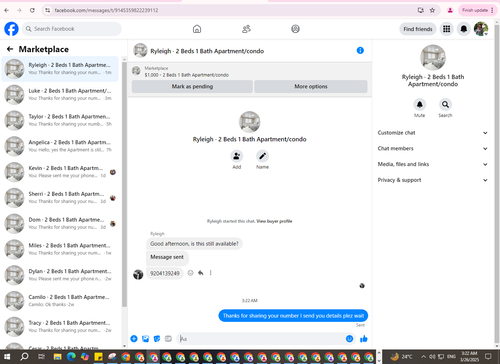The height and width of the screenshot is (364, 500).
Task: Open Microsoft Edge from taskbar
Action: point(71,357)
